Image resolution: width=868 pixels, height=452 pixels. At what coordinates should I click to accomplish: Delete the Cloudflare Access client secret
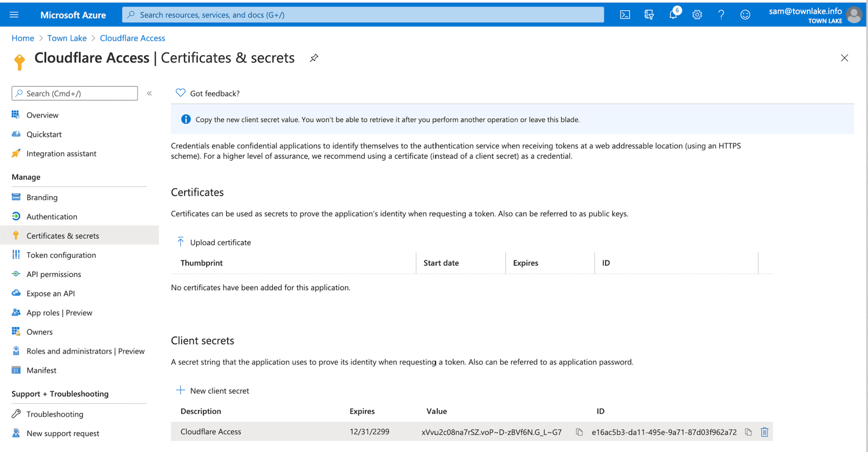765,432
